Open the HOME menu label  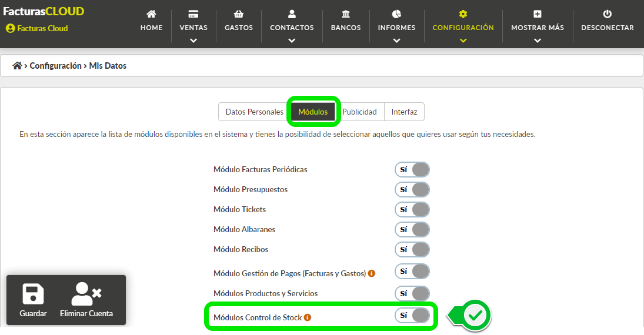[151, 28]
